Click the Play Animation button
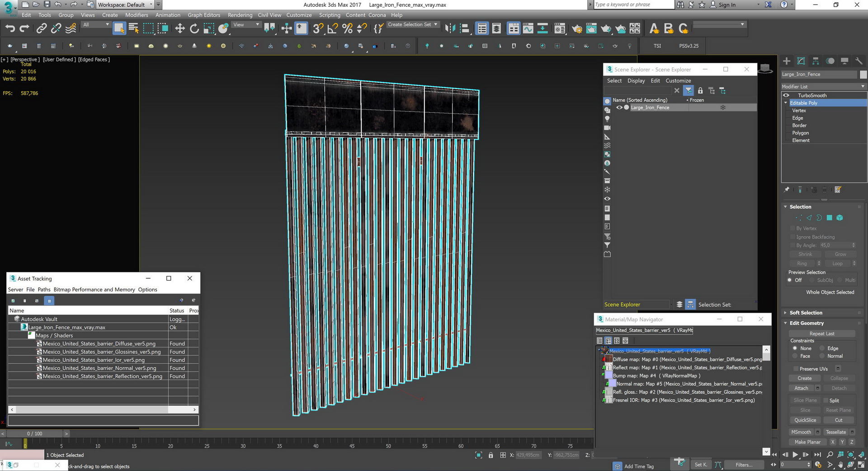Screen dimensions: 868x471 795,455
